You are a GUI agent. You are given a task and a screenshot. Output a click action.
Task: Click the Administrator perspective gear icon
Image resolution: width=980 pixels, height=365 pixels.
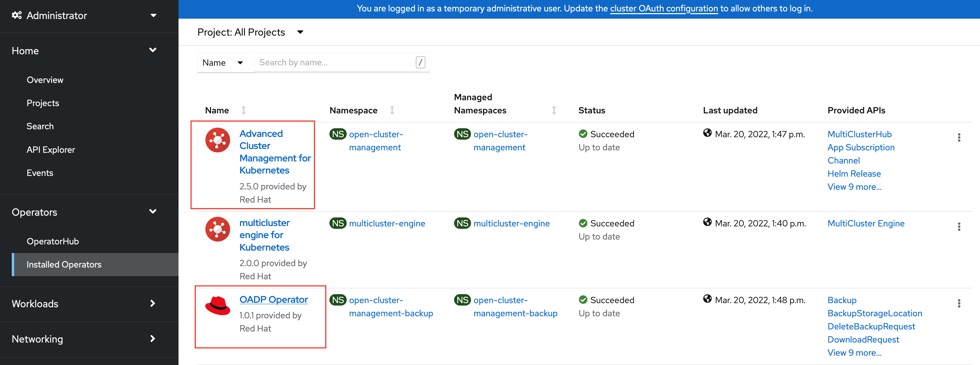coord(16,15)
